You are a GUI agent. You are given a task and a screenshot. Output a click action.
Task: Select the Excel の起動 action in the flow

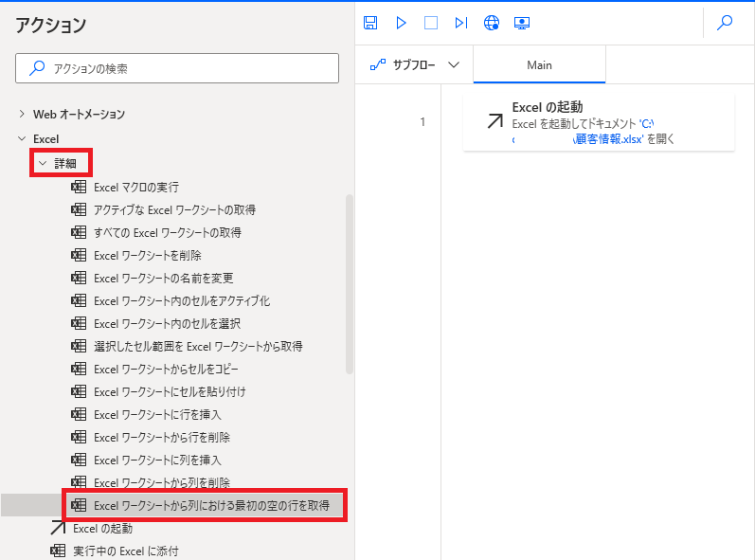point(599,122)
